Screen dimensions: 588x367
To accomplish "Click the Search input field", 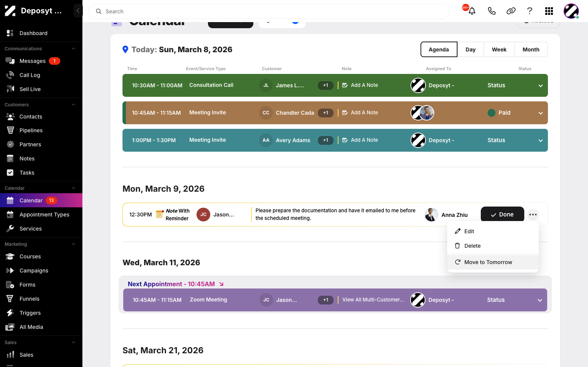I will [269, 11].
